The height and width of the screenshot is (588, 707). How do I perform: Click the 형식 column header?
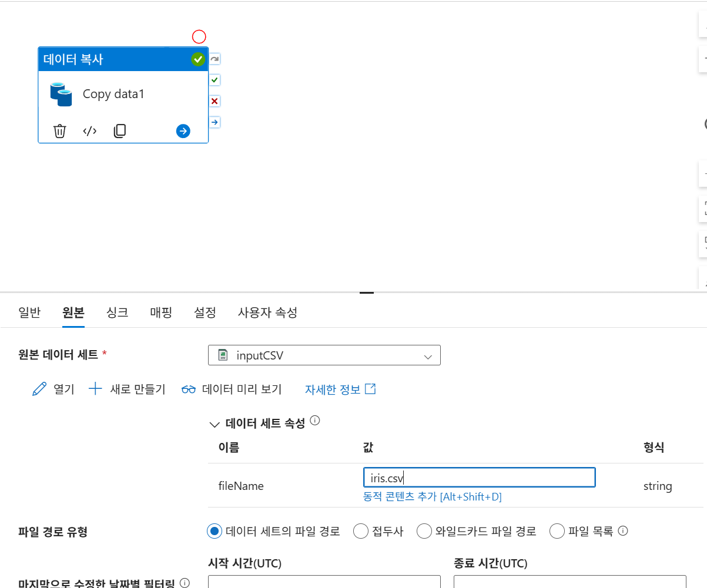(x=654, y=448)
